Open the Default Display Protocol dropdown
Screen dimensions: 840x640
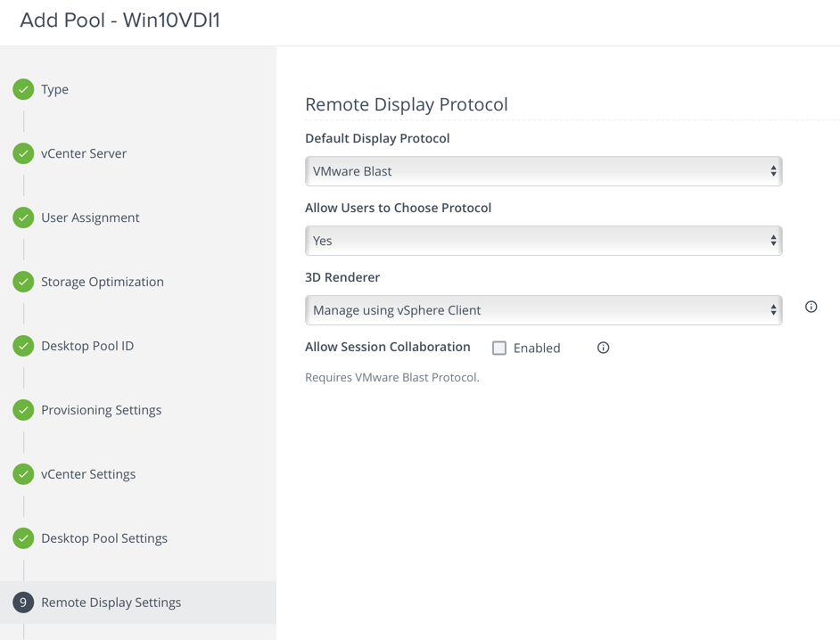543,171
